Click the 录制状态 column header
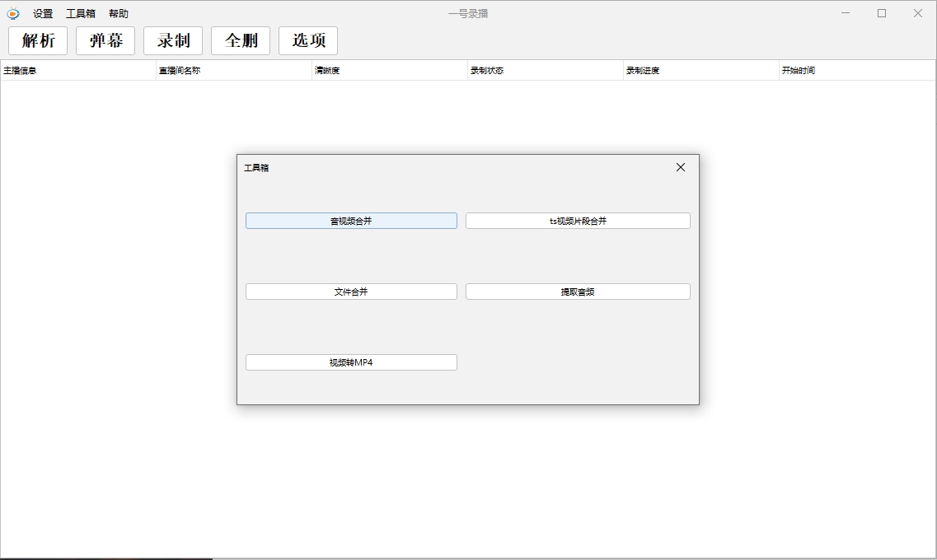The image size is (937, 560). pos(546,71)
